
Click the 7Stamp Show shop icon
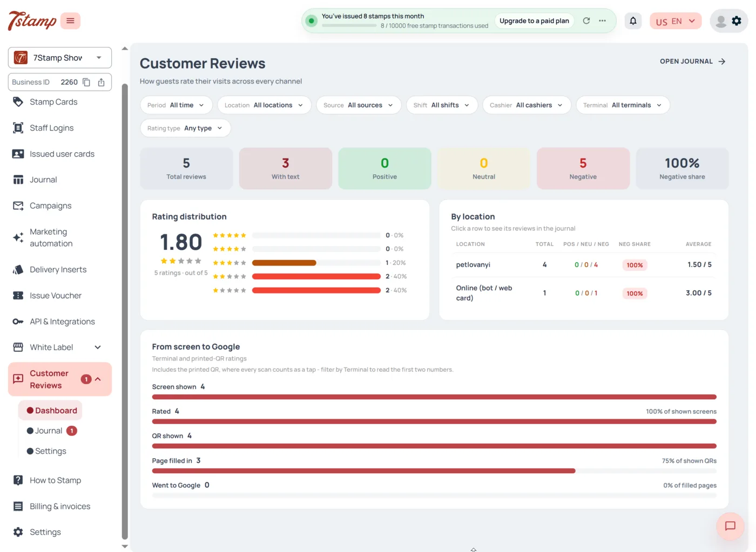click(x=21, y=58)
